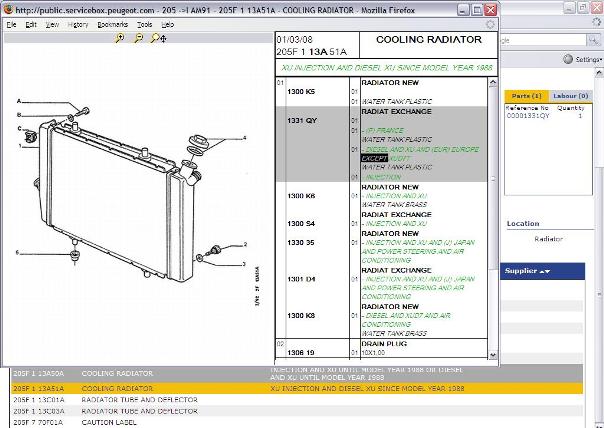Click reference 00001331QY in the Parts tab

528,116
